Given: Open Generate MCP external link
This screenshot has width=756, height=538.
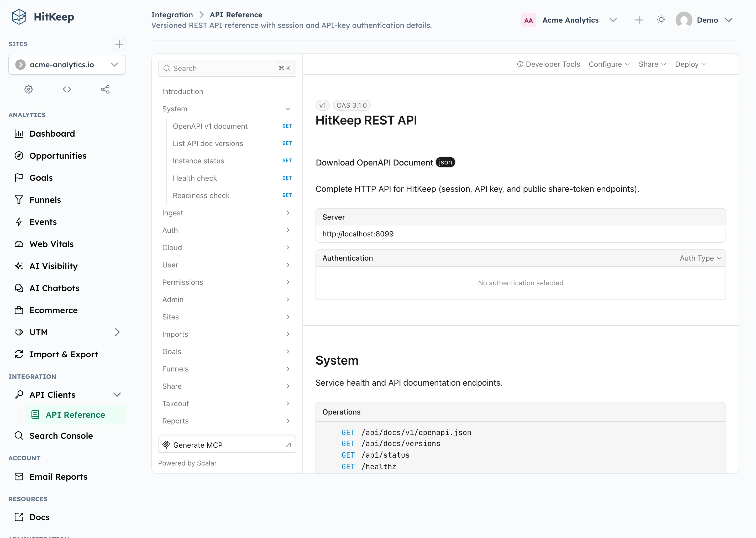Looking at the screenshot, I should click(x=227, y=445).
